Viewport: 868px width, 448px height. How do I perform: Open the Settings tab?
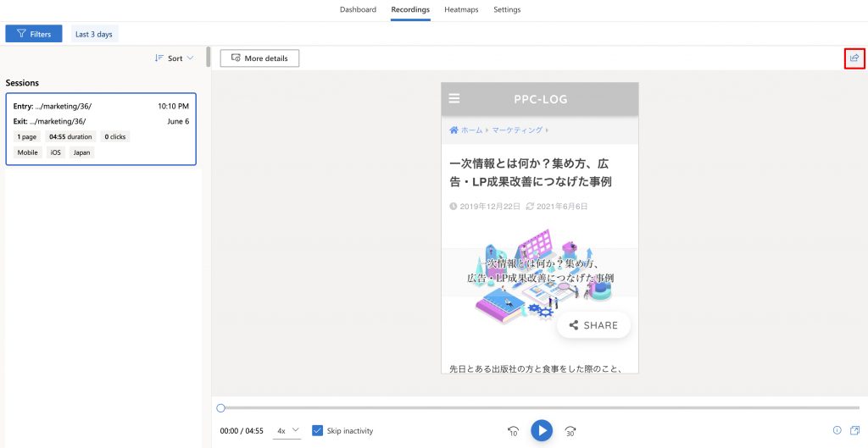pyautogui.click(x=507, y=9)
